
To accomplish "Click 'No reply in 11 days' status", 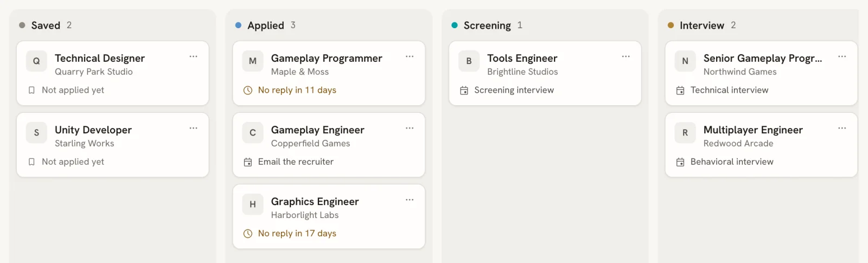I will (x=297, y=90).
